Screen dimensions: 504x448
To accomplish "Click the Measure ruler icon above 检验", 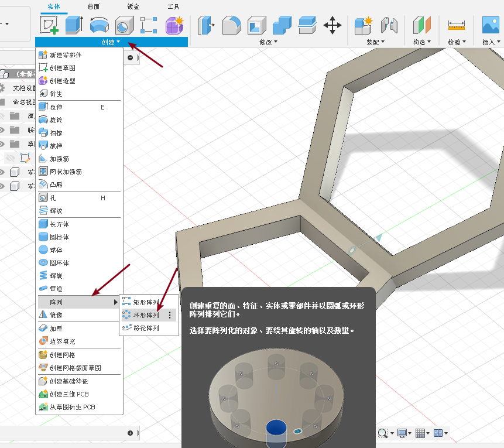I will click(457, 25).
